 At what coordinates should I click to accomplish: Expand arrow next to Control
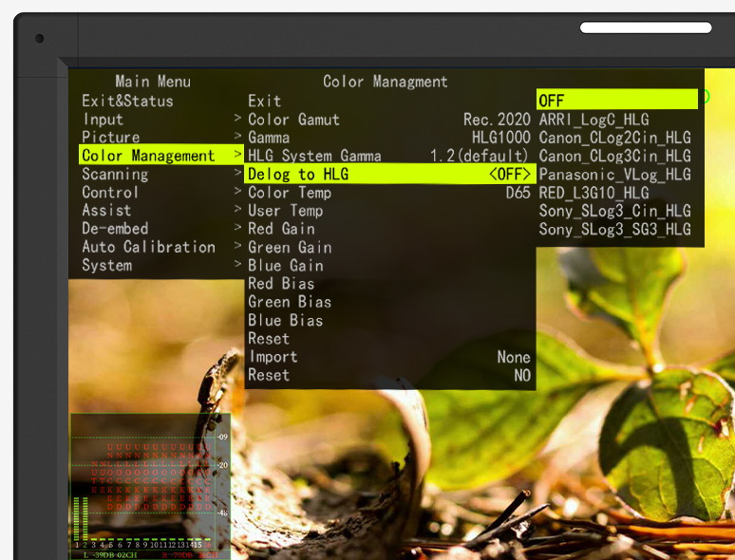(237, 190)
